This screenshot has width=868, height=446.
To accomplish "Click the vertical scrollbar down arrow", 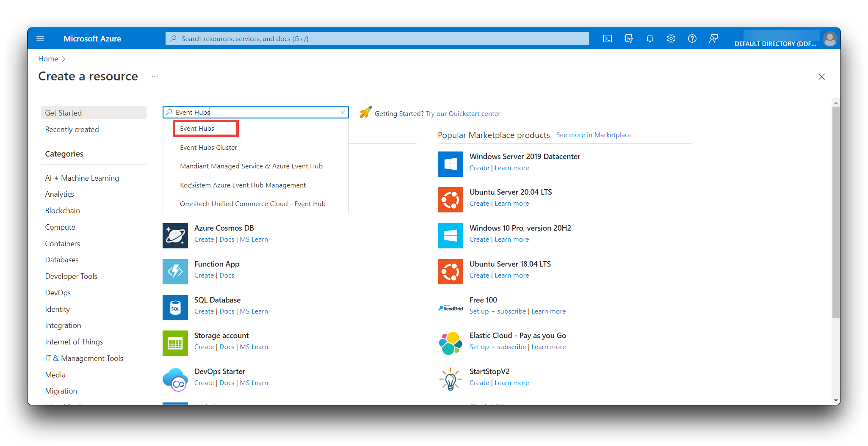I will (836, 400).
